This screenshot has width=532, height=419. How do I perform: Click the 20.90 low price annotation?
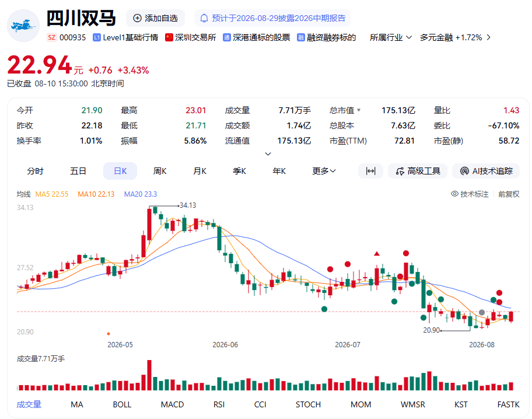tap(432, 330)
